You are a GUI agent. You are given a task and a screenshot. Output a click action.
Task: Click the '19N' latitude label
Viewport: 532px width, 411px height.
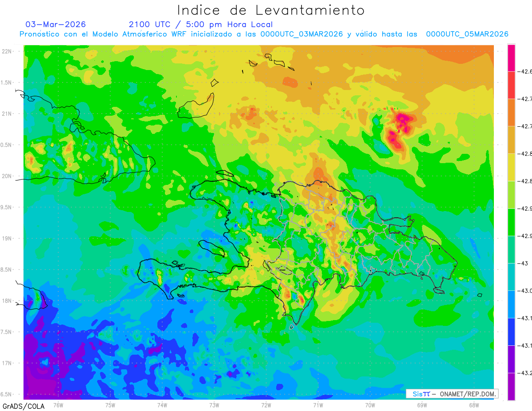click(7, 239)
